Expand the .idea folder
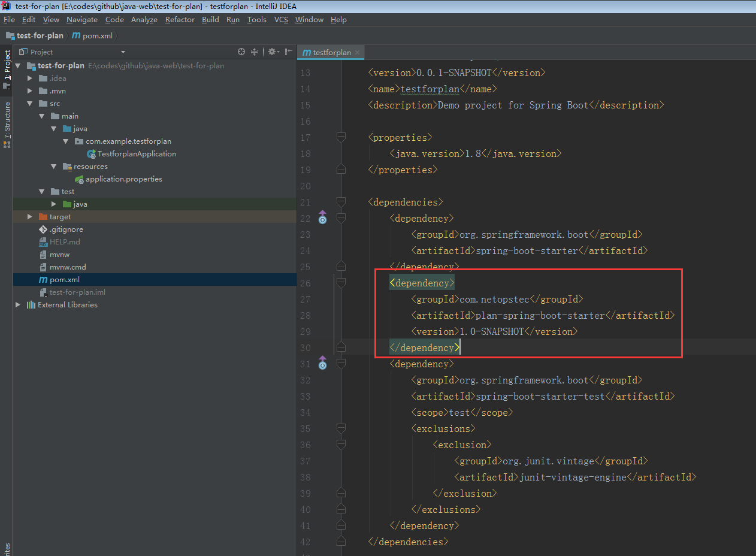Image resolution: width=756 pixels, height=556 pixels. 31,78
